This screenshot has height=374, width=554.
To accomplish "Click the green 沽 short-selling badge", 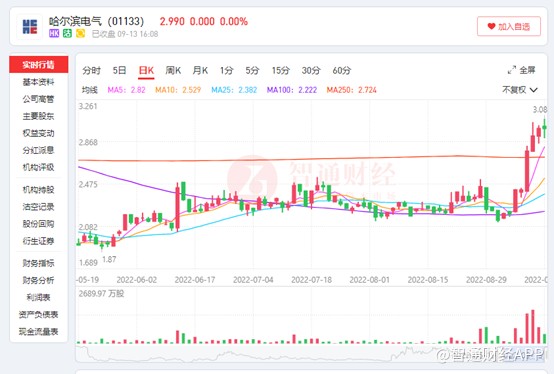I will tap(67, 34).
